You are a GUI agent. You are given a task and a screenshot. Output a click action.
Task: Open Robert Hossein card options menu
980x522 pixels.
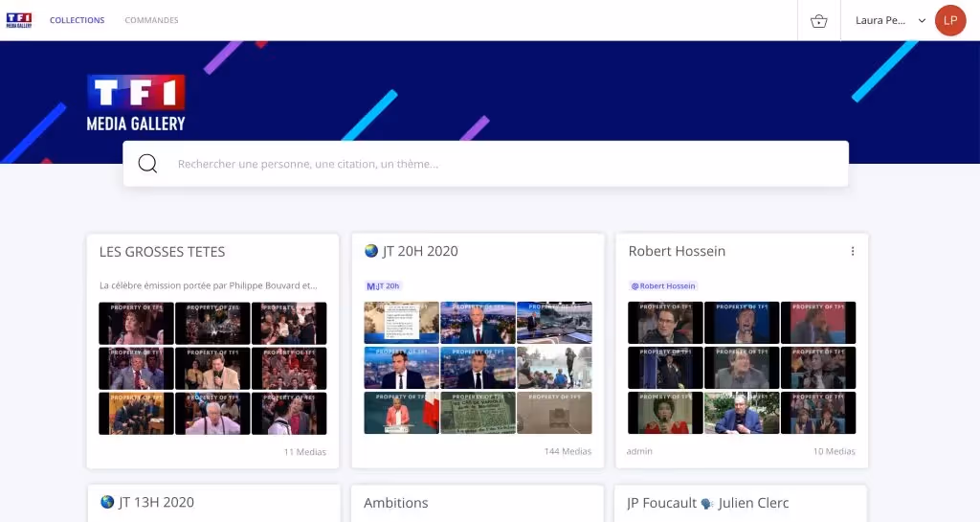pos(853,251)
